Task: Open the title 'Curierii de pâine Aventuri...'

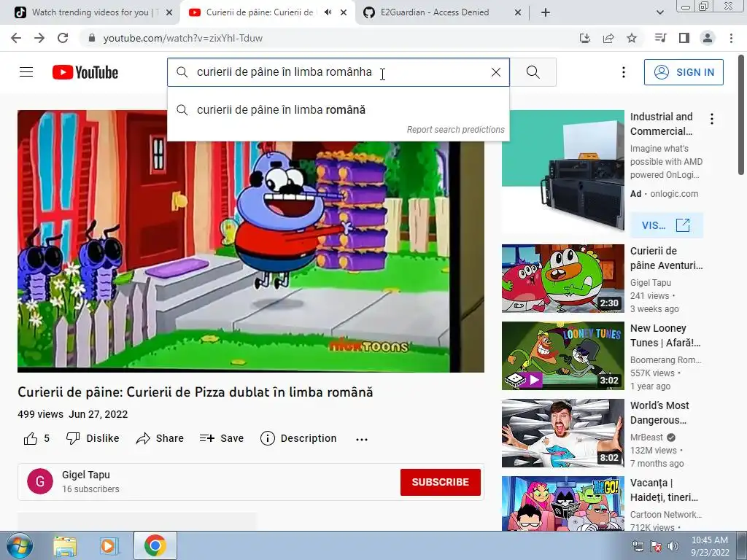Action: (x=666, y=258)
